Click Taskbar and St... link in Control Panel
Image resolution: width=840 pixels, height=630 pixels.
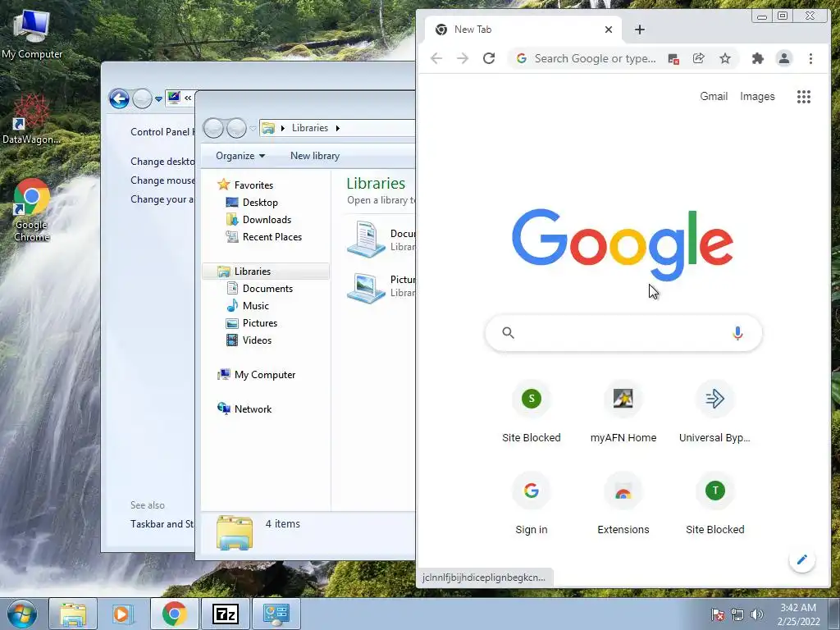[x=162, y=524]
